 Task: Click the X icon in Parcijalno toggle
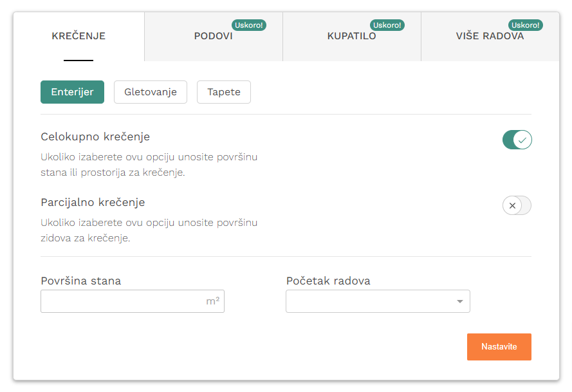512,205
